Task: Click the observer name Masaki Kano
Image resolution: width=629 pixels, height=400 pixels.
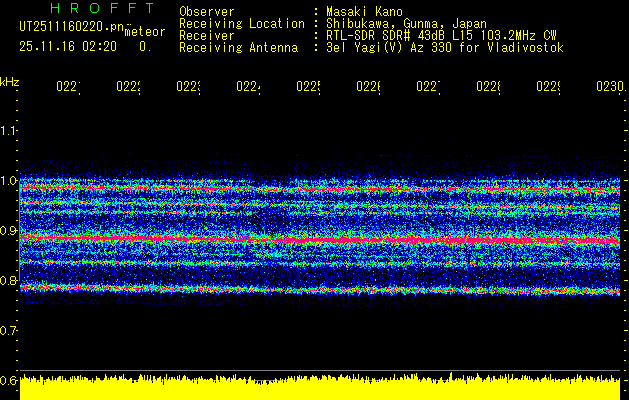Action: tap(364, 11)
